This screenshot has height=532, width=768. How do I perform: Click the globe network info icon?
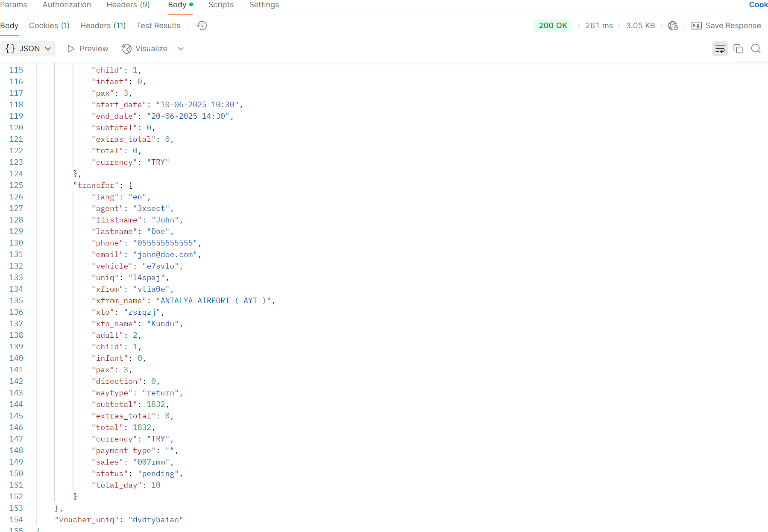coord(673,26)
